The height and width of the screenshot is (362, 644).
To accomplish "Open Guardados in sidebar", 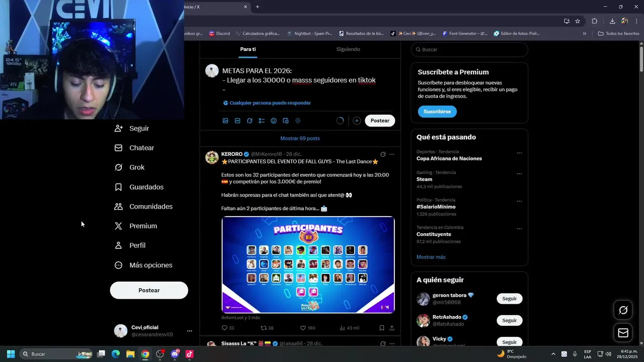I will [x=139, y=187].
